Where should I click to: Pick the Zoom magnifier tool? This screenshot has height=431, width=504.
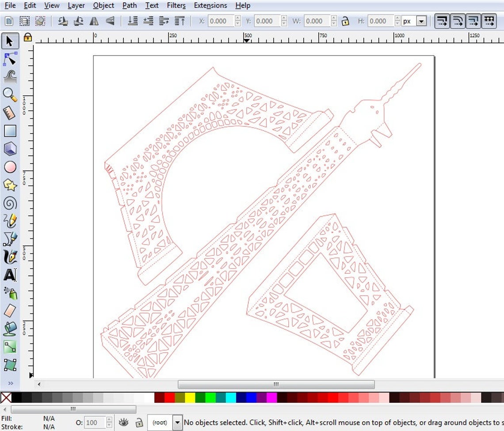click(x=10, y=95)
